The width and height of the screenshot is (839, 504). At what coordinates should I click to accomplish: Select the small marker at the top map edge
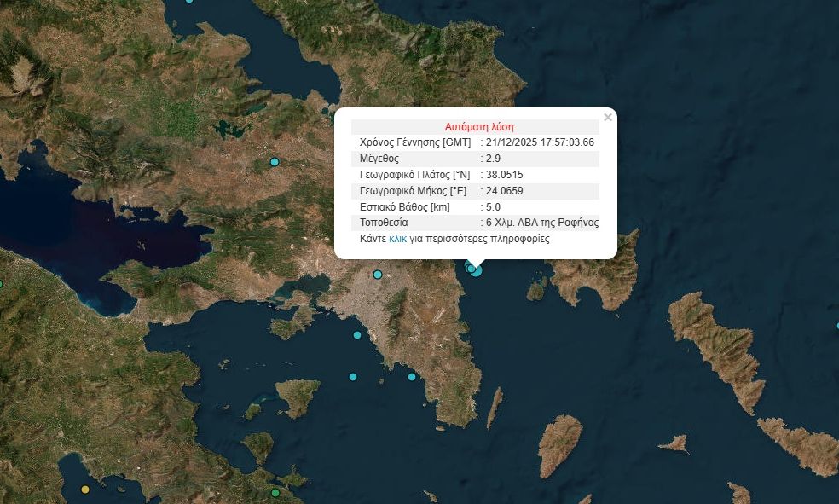pyautogui.click(x=189, y=3)
